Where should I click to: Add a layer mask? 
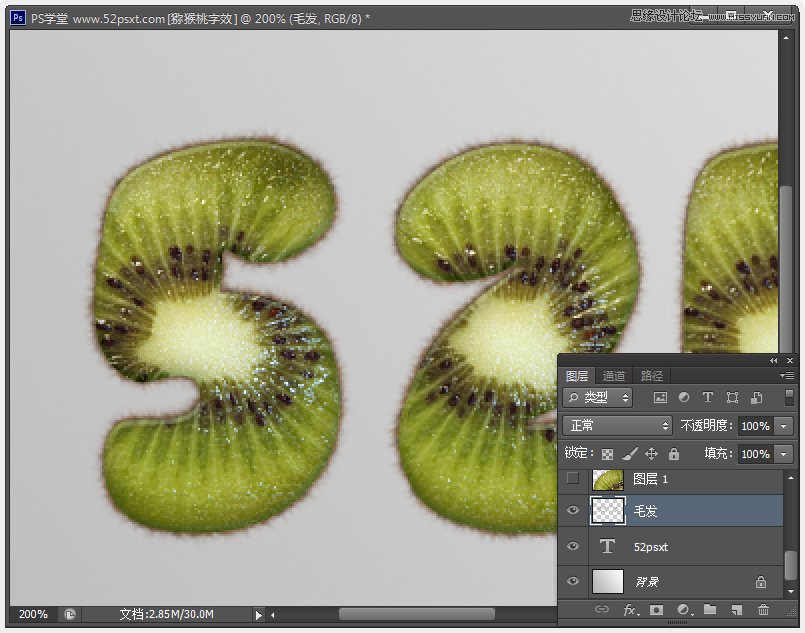pos(657,609)
